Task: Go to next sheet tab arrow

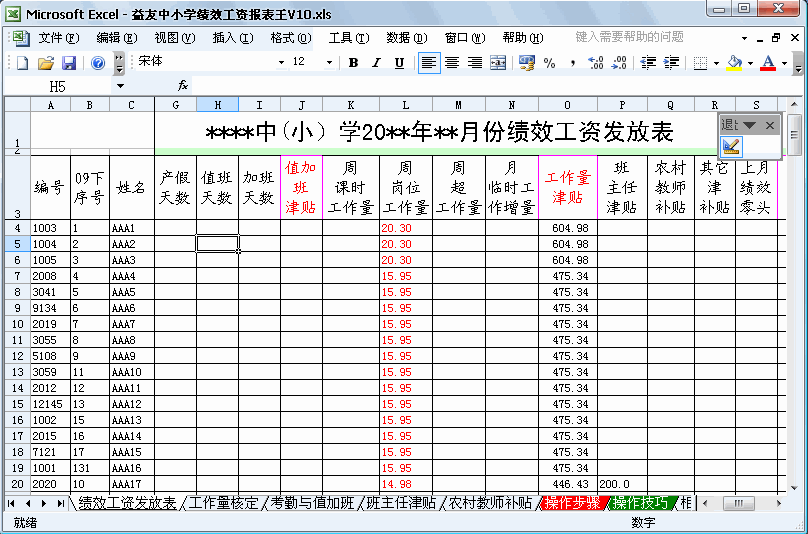Action: [44, 503]
